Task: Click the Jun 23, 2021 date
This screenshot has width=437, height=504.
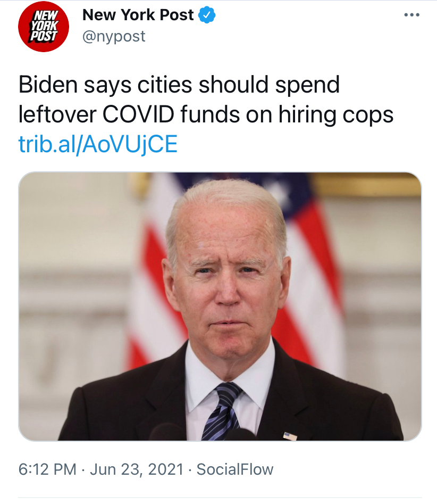Action: click(x=137, y=469)
